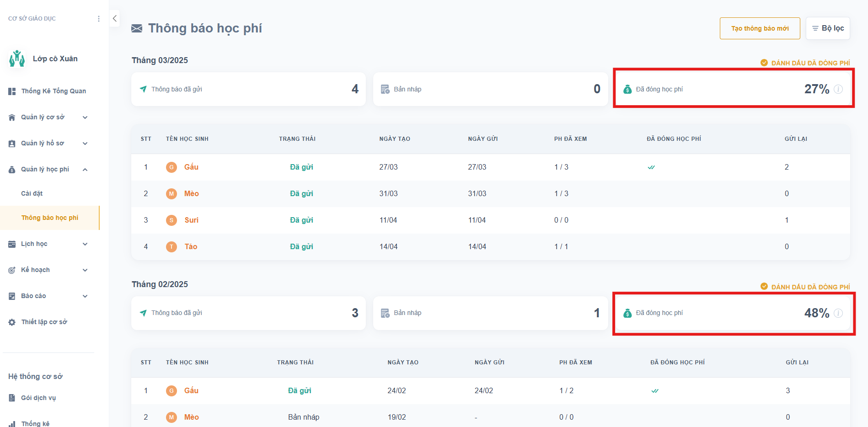868x427 pixels.
Task: Open student Suri's name link
Action: [x=191, y=220]
